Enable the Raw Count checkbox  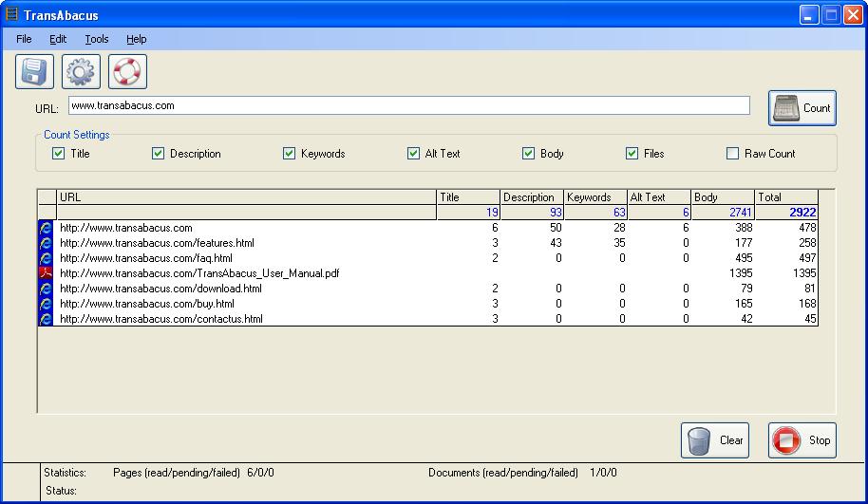click(x=732, y=153)
